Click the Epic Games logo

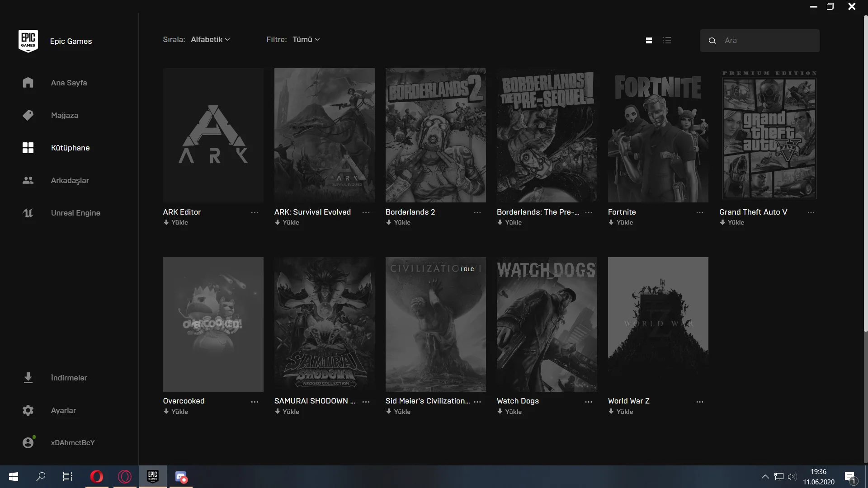click(28, 40)
